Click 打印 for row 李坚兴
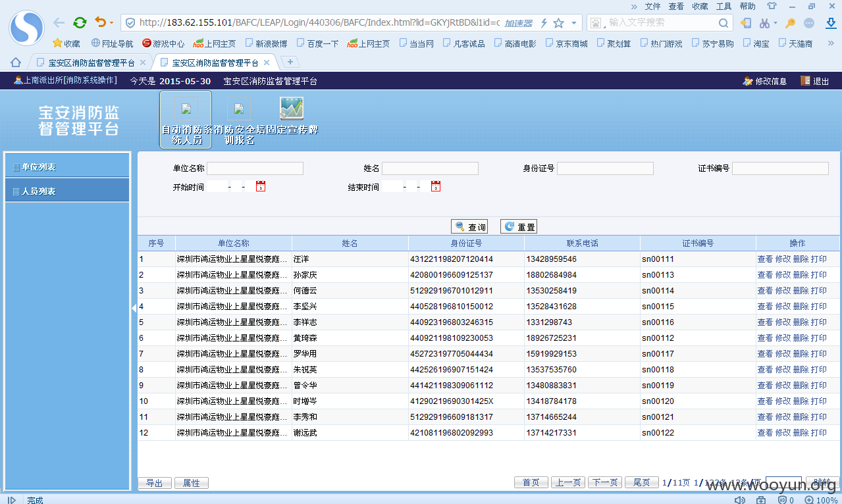The width and height of the screenshot is (842, 504). tap(818, 307)
